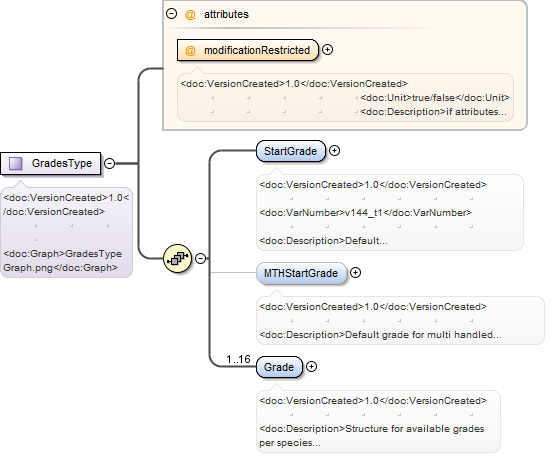Collapse the sequence compositor children
Image resolution: width=552 pixels, height=456 pixels.
click(200, 258)
